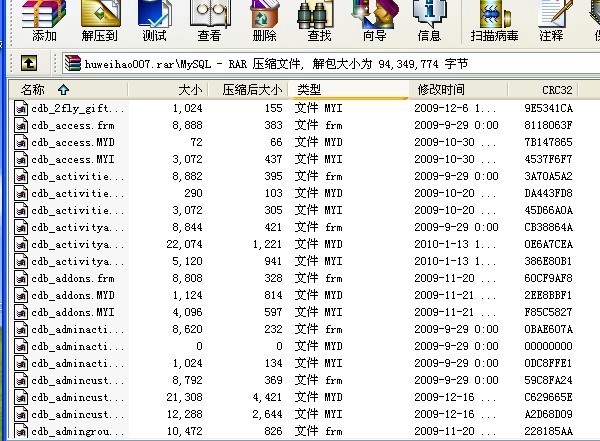Select cdb_adminacti... row with CRC 00000000
This screenshot has height=441, width=600.
(x=77, y=346)
